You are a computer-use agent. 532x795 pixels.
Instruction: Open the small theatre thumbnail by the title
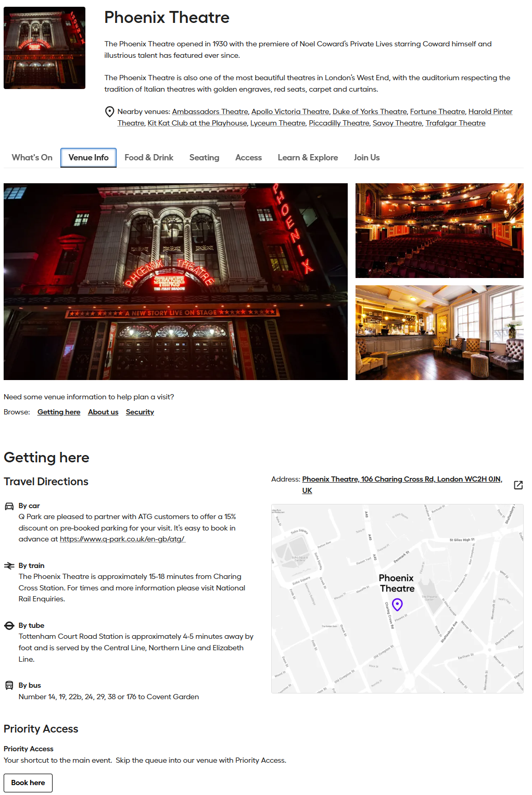(45, 48)
